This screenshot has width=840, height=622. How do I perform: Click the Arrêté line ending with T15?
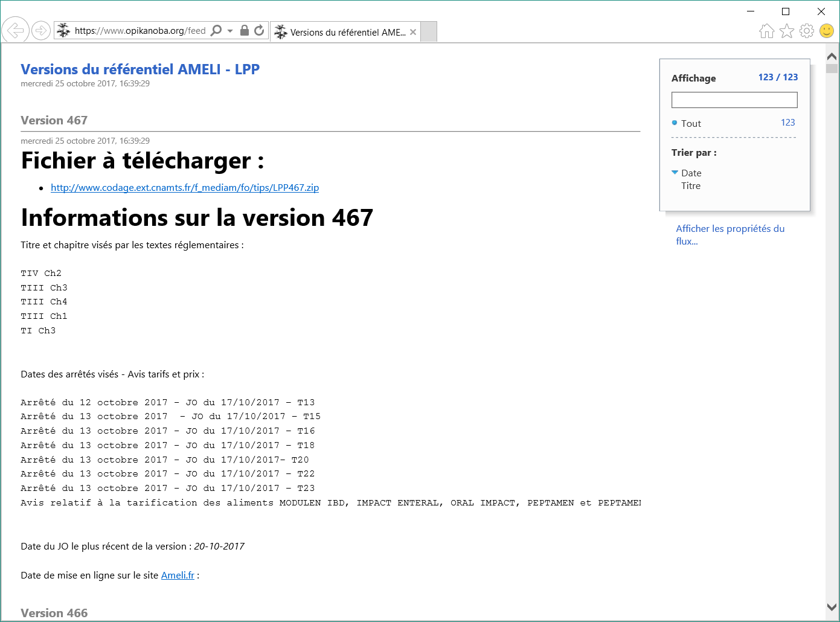pos(171,417)
